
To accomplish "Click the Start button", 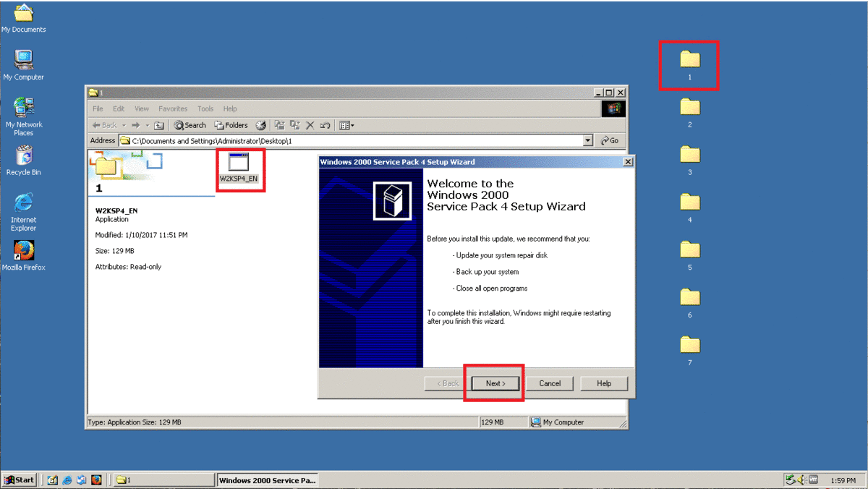I will [20, 480].
